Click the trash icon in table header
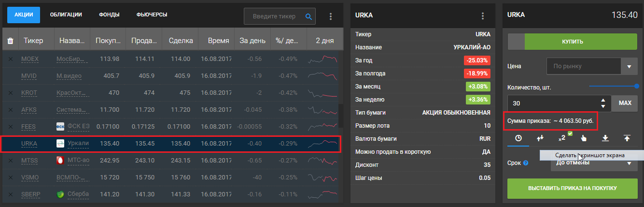Image resolution: width=644 pixels, height=207 pixels. pos(10,41)
